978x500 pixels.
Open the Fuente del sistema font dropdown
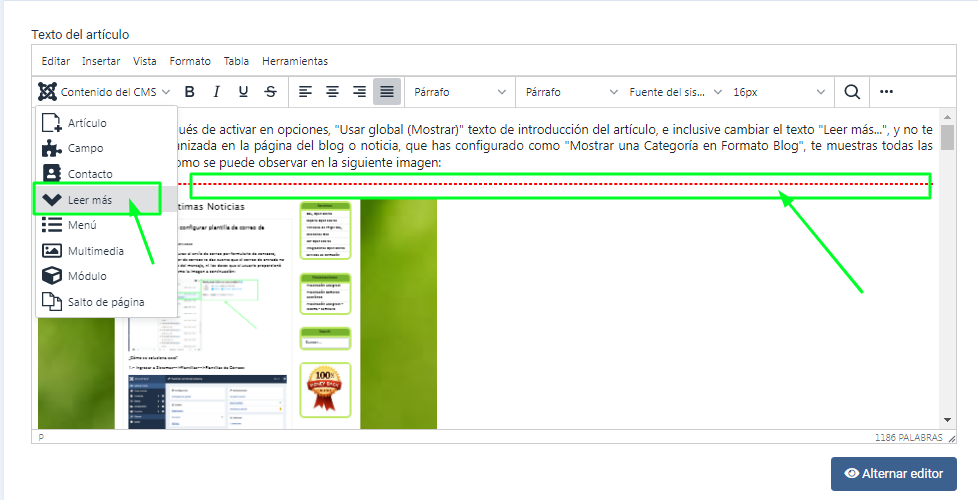[675, 92]
